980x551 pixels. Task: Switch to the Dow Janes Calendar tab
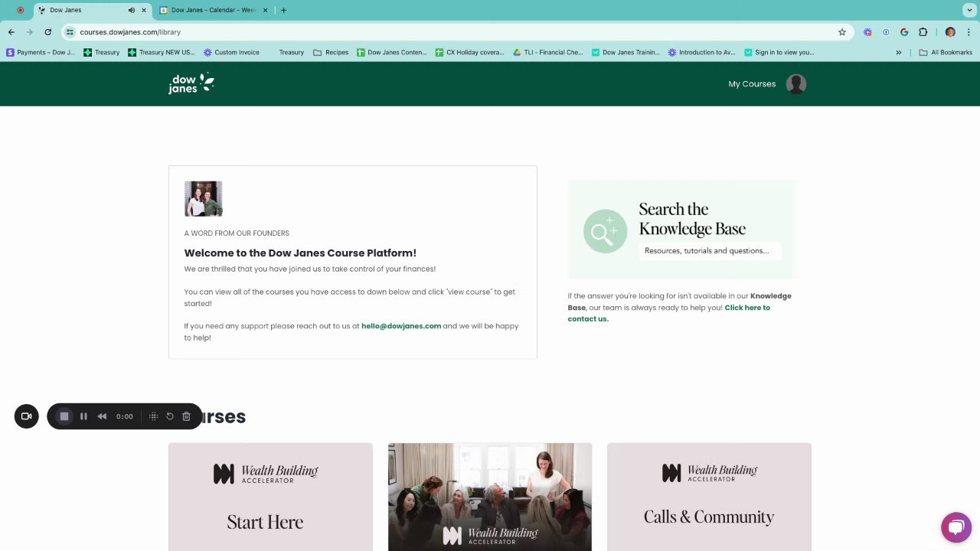pos(213,10)
